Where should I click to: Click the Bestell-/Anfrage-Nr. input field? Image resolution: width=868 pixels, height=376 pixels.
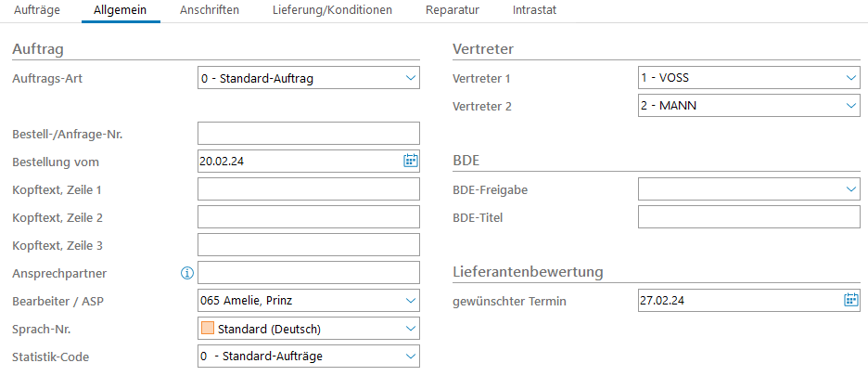click(308, 134)
